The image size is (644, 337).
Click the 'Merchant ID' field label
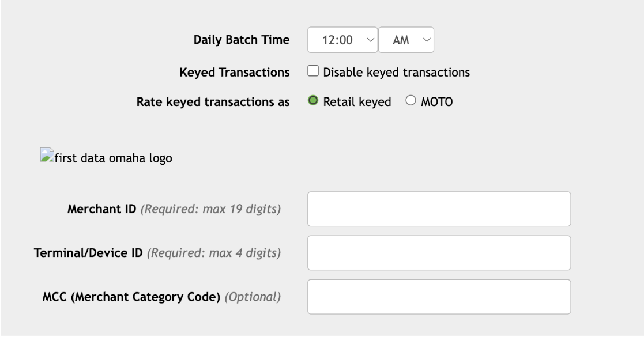click(102, 209)
